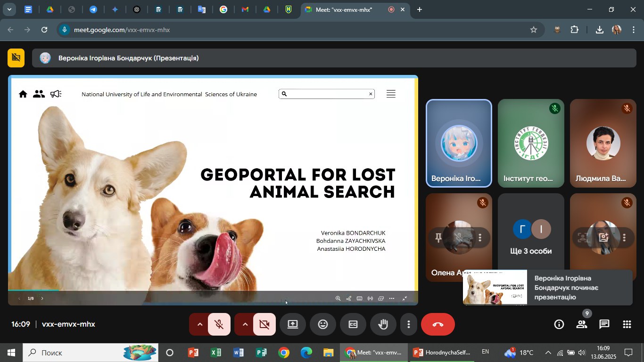Click the share screen button
This screenshot has width=644, height=362.
293,324
